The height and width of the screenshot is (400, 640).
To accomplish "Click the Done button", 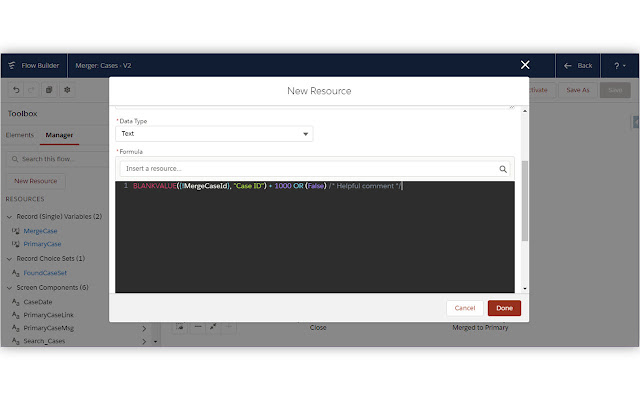I will (504, 308).
